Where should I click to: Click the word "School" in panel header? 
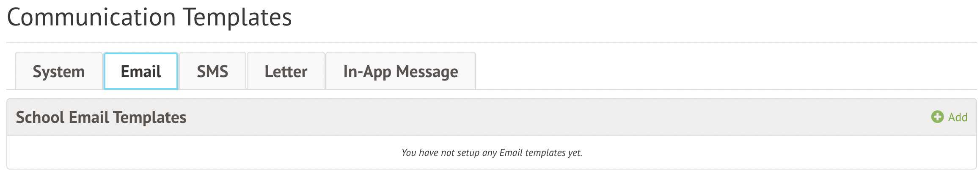click(40, 117)
